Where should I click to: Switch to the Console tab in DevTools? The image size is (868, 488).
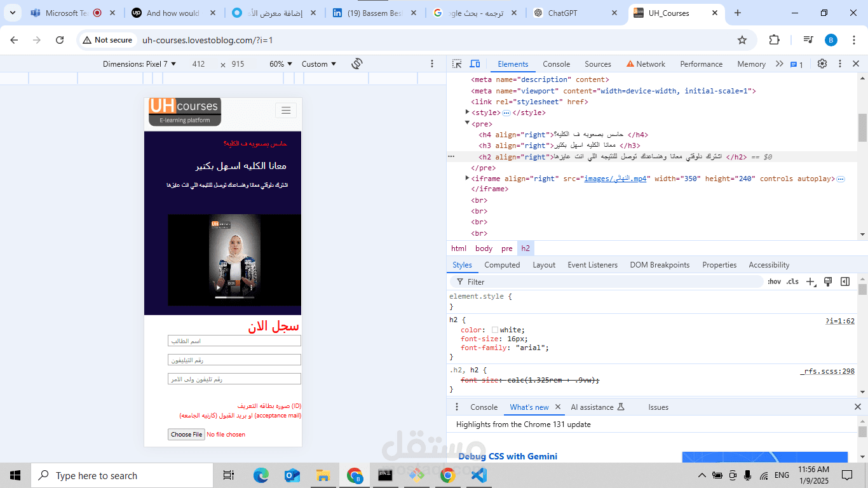pos(556,64)
